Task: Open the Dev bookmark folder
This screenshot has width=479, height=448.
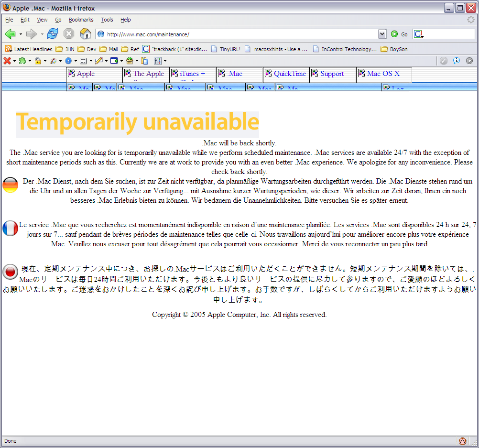Action: pos(87,49)
